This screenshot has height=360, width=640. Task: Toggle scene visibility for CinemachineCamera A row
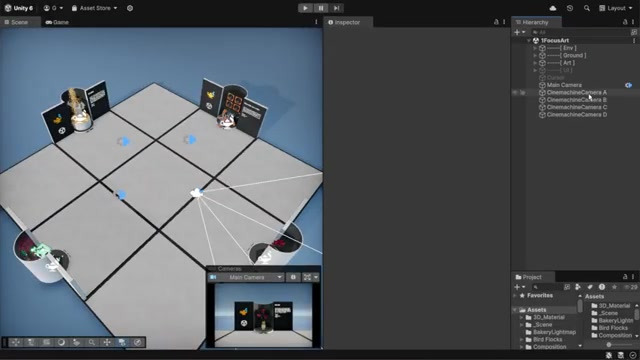(515, 93)
